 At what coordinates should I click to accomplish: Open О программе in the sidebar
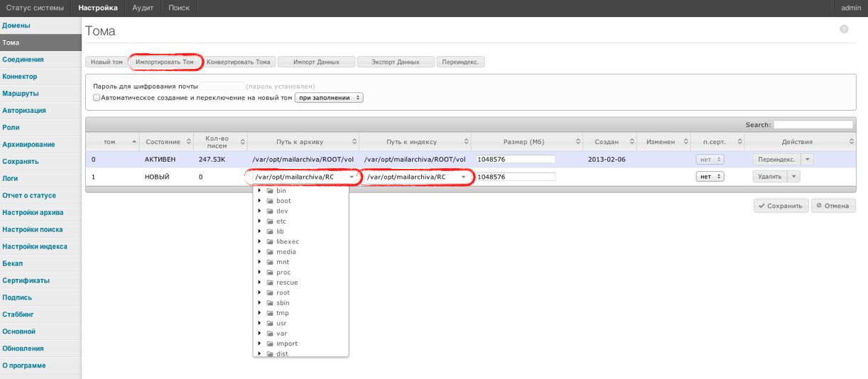40,366
